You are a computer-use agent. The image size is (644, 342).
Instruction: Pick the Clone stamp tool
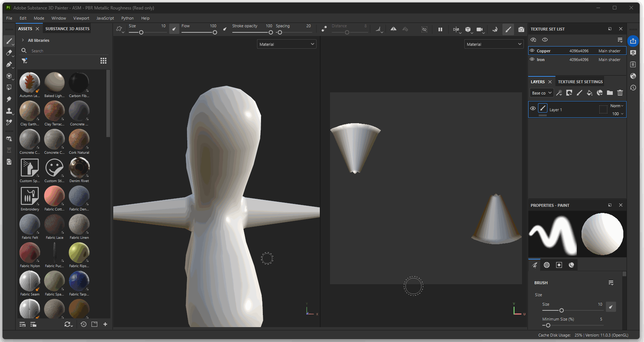point(9,111)
